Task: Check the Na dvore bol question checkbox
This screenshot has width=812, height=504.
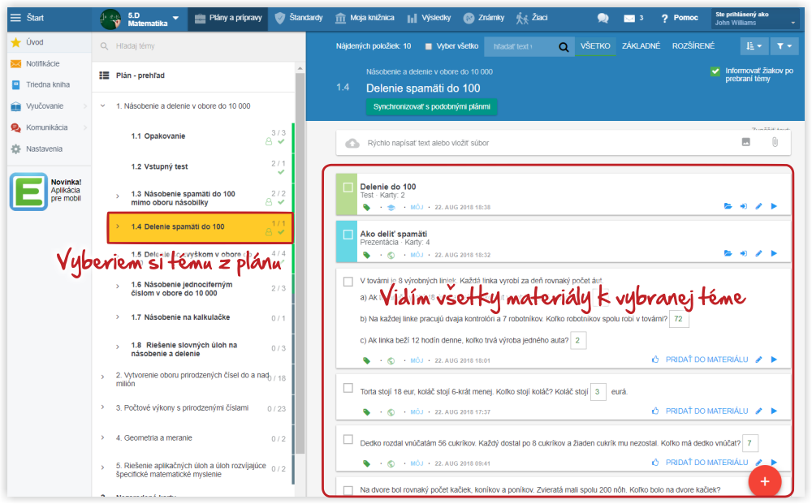Action: (348, 490)
